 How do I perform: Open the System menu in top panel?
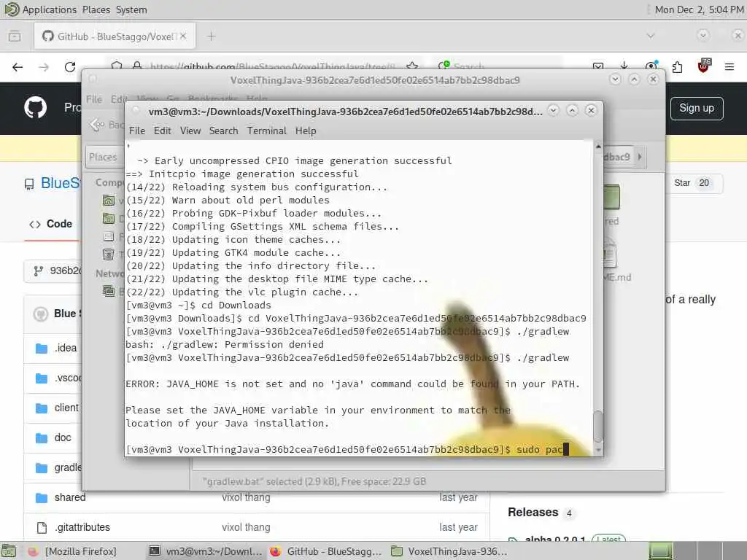coord(131,9)
